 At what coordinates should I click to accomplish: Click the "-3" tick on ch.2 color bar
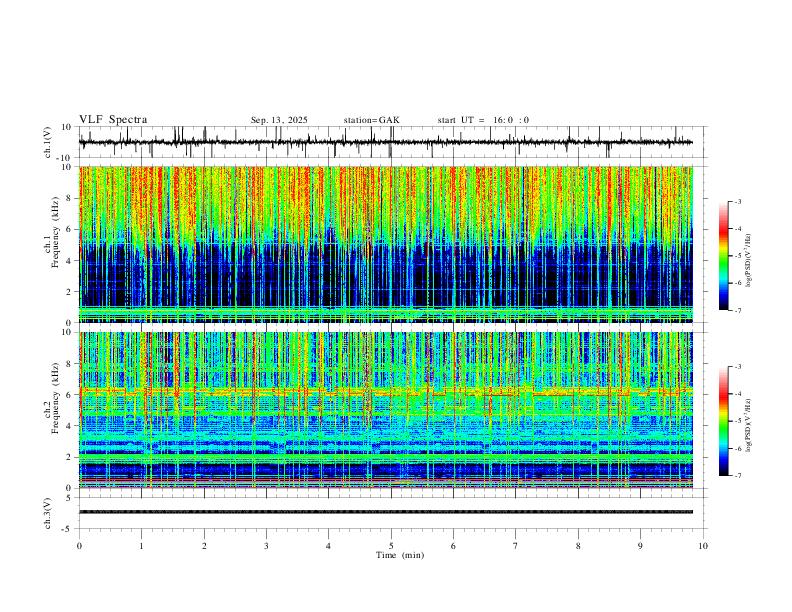pos(738,367)
